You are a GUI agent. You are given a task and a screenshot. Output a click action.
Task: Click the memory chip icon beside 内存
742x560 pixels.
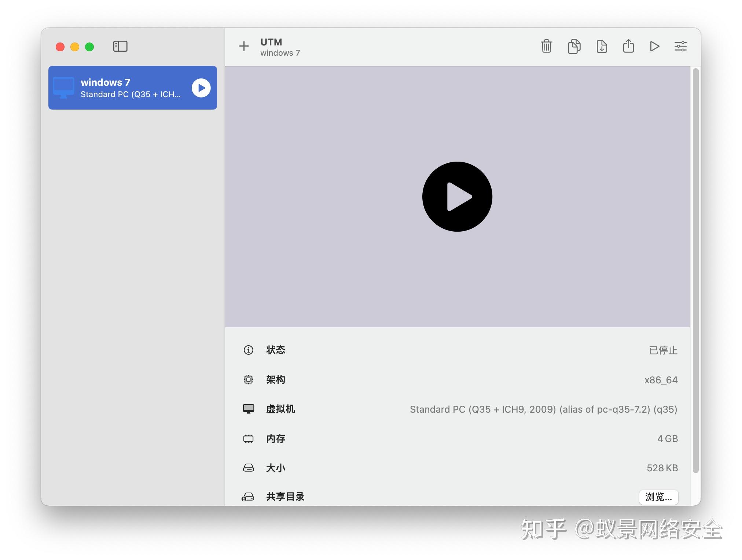(249, 438)
